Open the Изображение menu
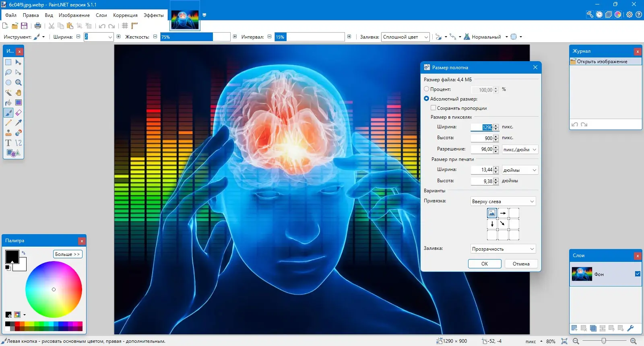 click(74, 15)
